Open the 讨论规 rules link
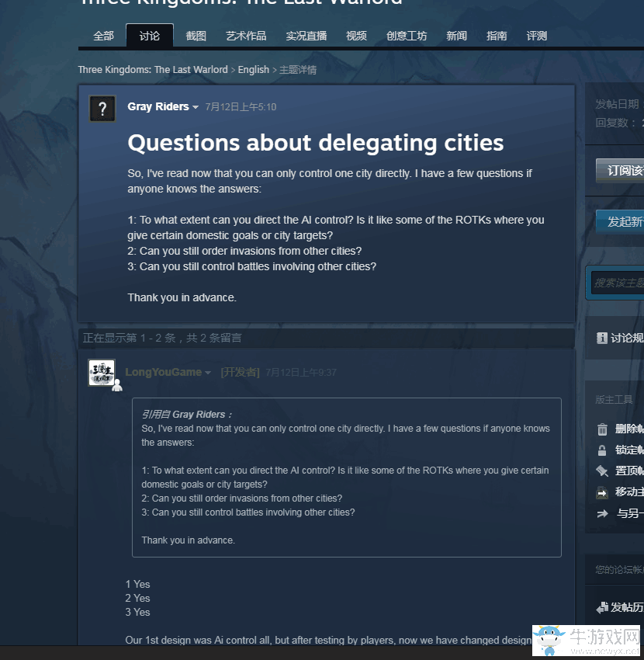 pyautogui.click(x=627, y=338)
